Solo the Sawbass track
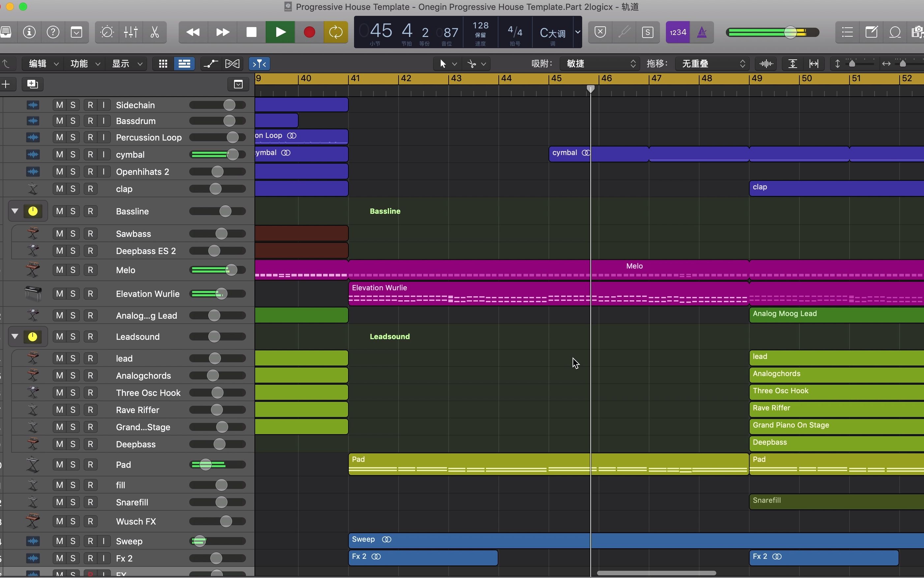The width and height of the screenshot is (924, 578). tap(72, 234)
